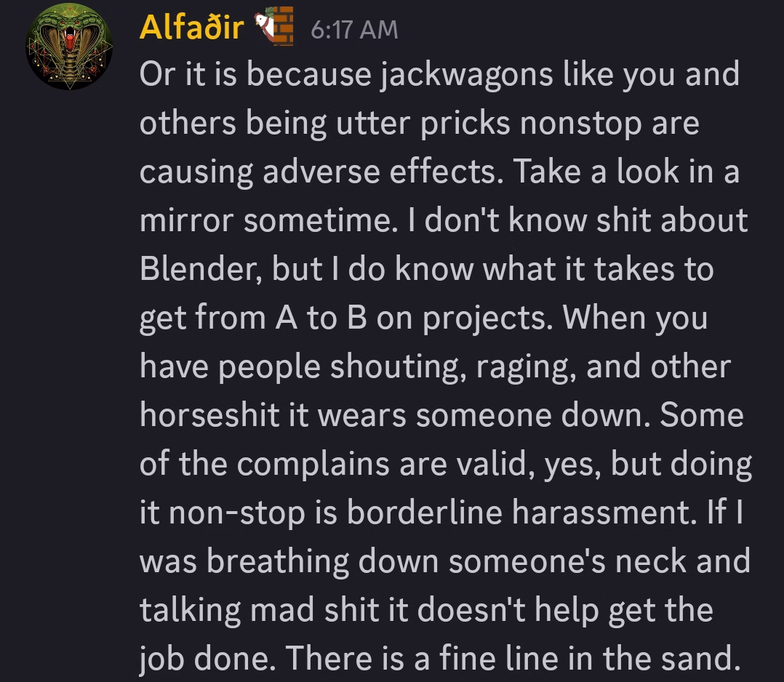Click the word "breathing" in the message
784x682 pixels.
pyautogui.click(x=278, y=562)
